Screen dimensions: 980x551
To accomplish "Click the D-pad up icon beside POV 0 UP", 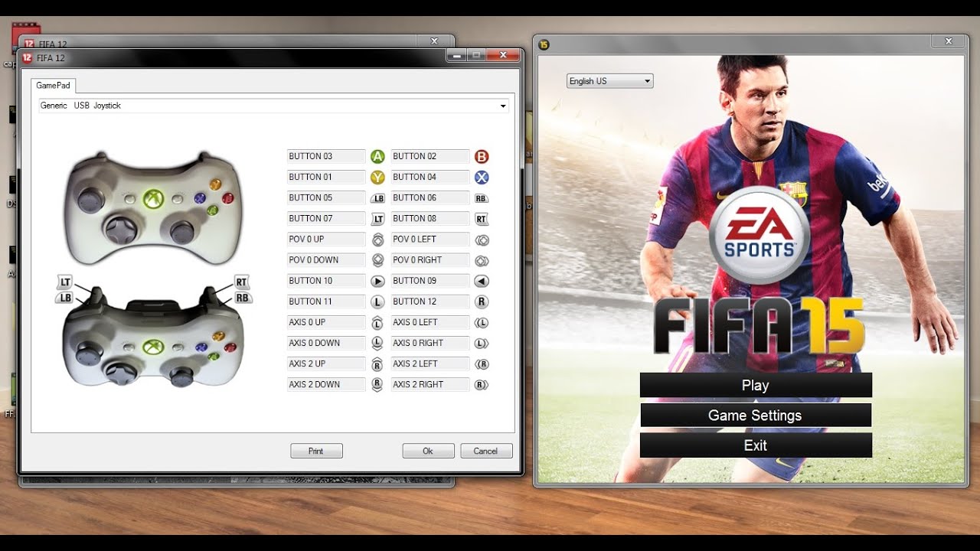I will click(377, 240).
